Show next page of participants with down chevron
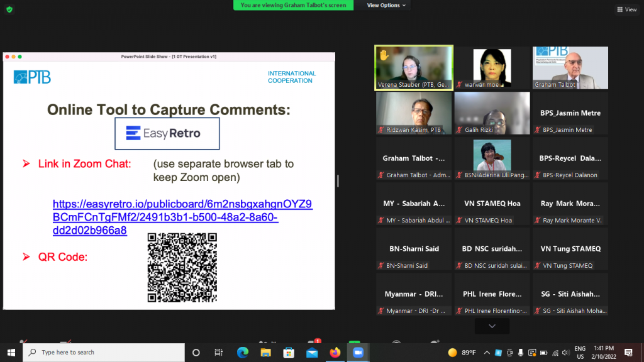 tap(492, 326)
